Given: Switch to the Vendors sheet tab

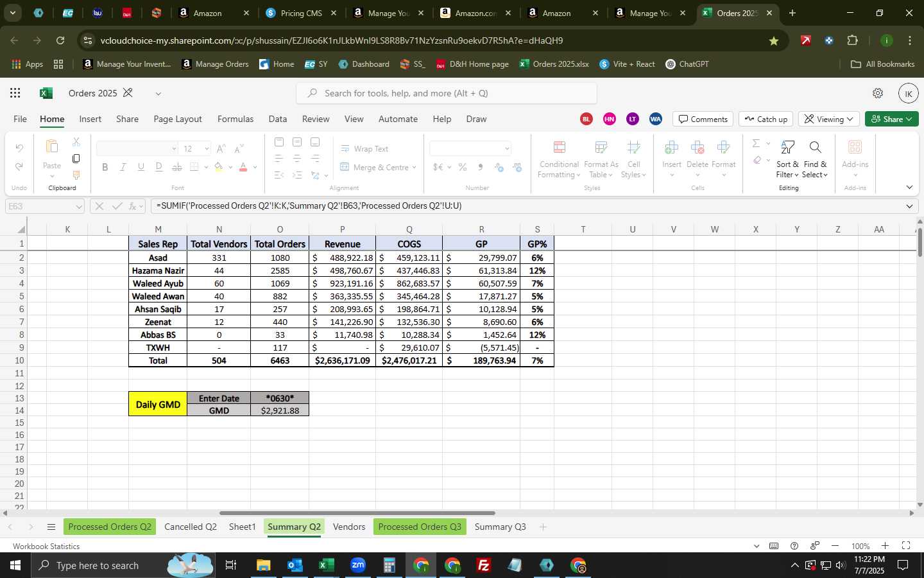Looking at the screenshot, I should [349, 527].
